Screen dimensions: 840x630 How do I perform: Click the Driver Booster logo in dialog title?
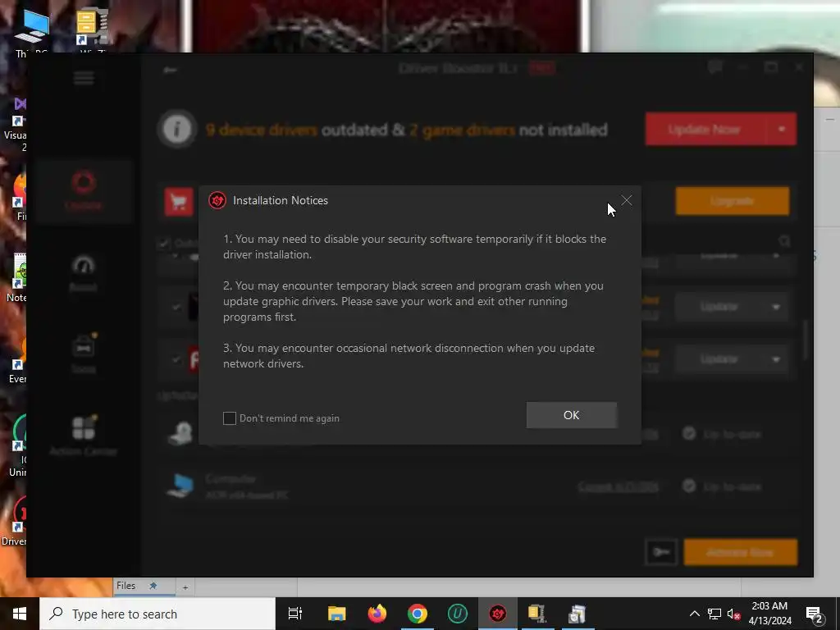pos(217,200)
